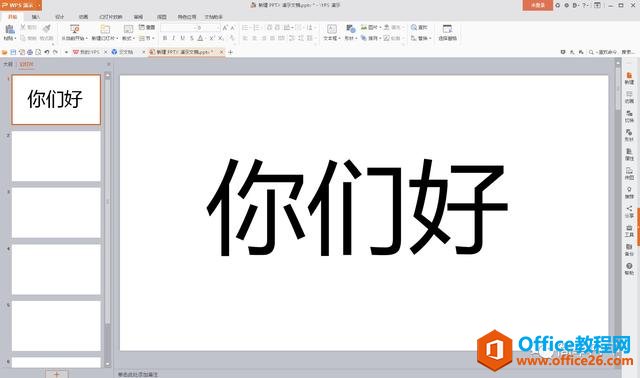
Task: Close the current PPT document tab
Action: coord(222,52)
